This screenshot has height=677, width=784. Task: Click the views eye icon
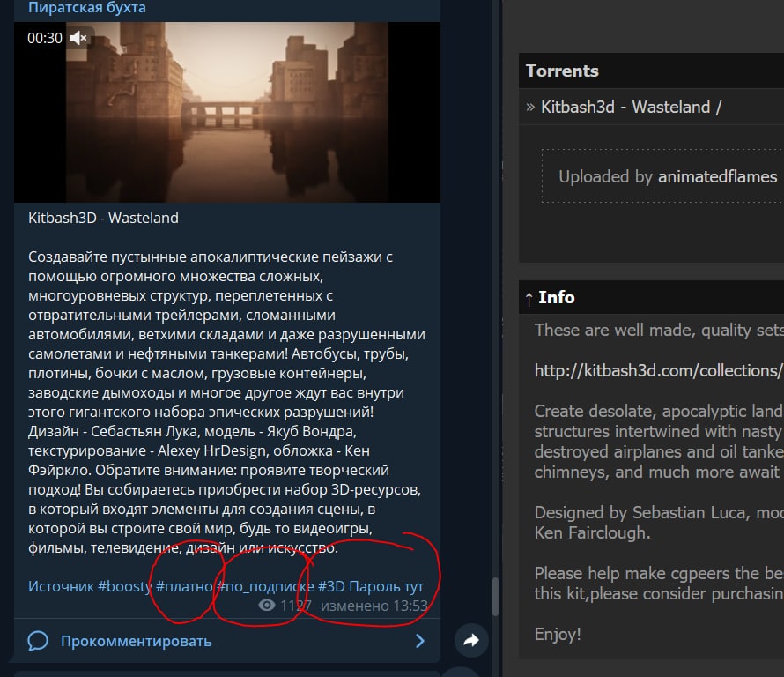click(x=267, y=606)
